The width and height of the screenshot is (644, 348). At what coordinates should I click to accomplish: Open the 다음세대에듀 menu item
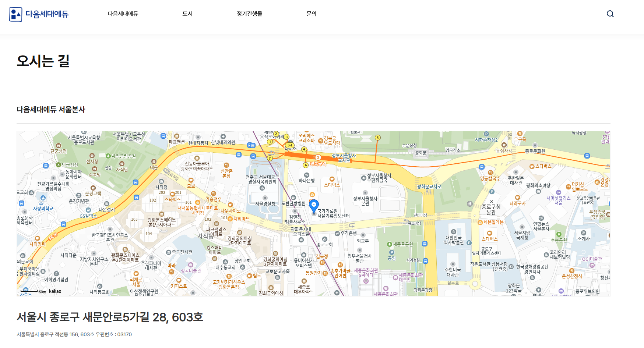pyautogui.click(x=123, y=14)
